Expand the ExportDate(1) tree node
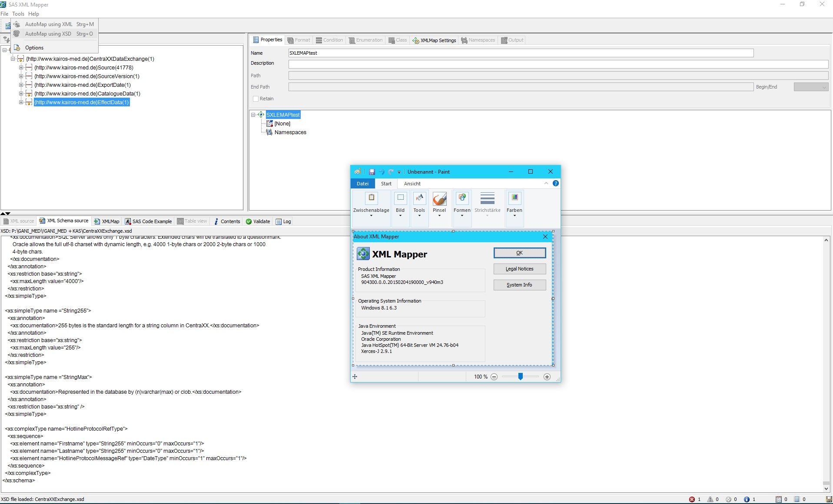 [21, 85]
